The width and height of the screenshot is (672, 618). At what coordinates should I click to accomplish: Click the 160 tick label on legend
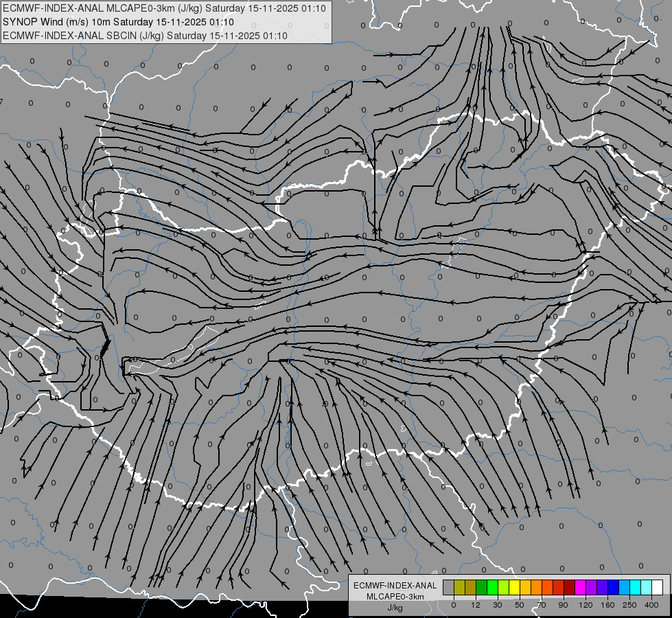(607, 605)
